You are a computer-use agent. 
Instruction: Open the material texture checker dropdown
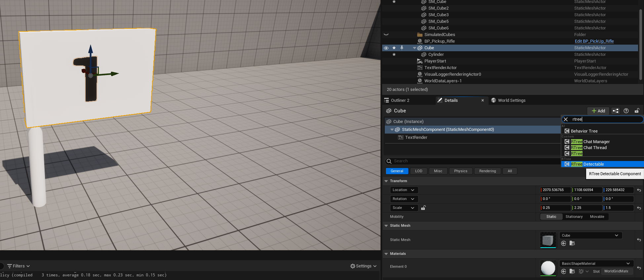click(x=584, y=272)
